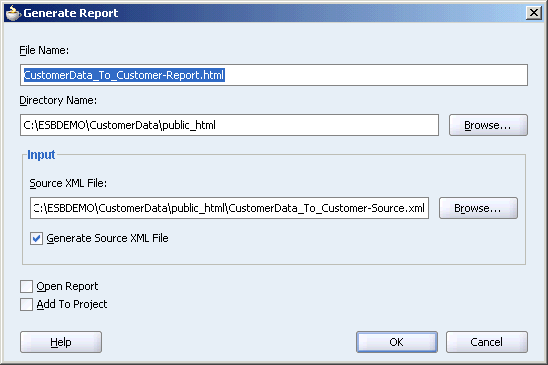The width and height of the screenshot is (548, 365).
Task: Enable the Open Report checkbox
Action: (26, 286)
